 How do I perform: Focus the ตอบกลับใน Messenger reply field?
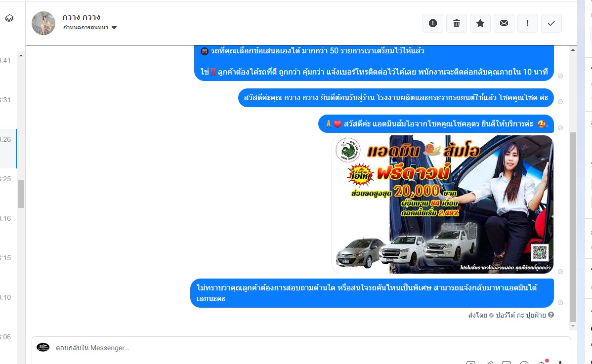click(301, 348)
